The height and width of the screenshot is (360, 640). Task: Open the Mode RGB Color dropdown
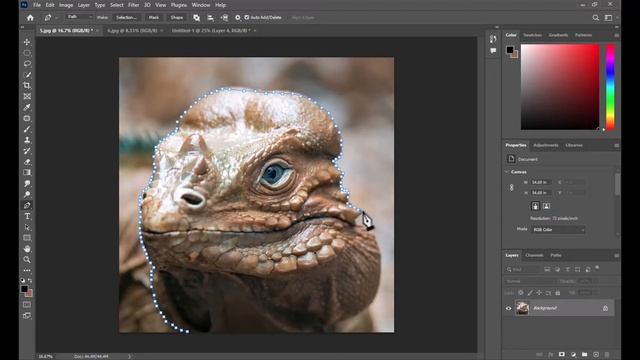pos(558,230)
